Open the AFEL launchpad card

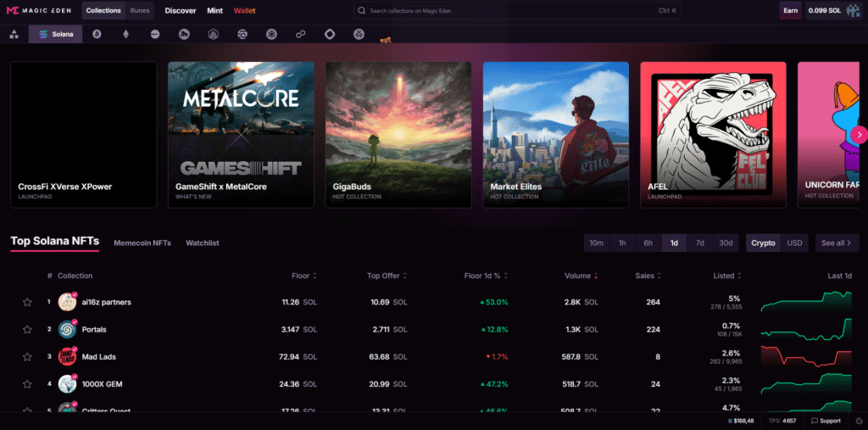[713, 135]
